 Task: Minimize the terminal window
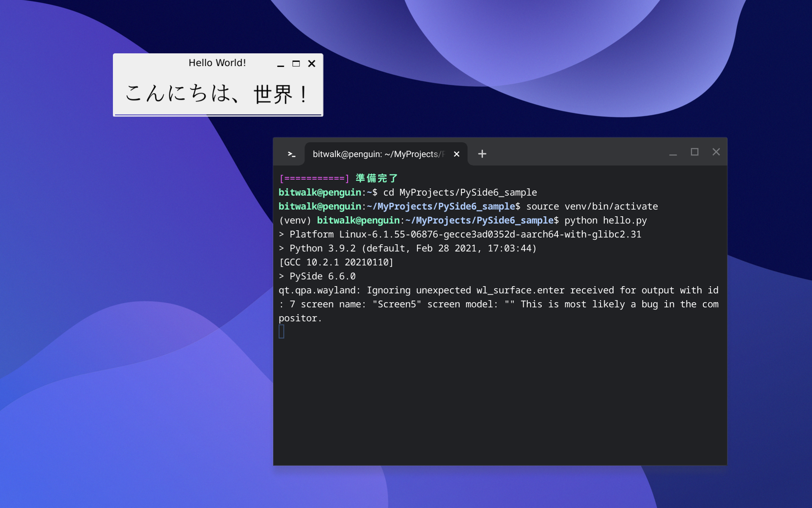tap(673, 152)
